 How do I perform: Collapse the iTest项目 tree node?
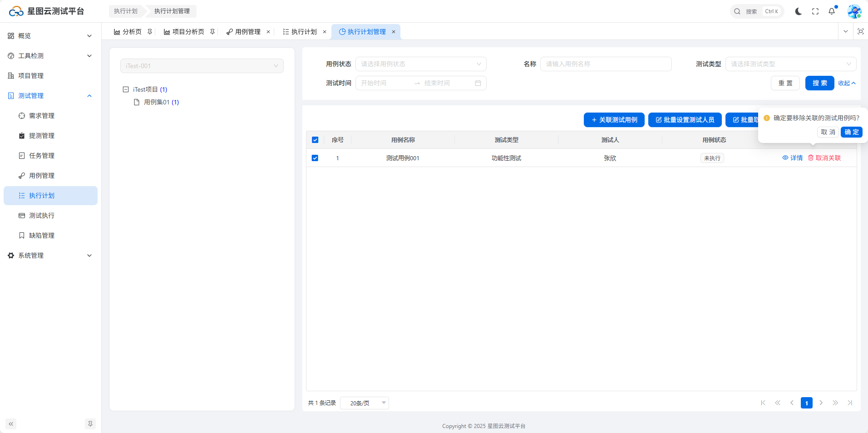(x=126, y=89)
